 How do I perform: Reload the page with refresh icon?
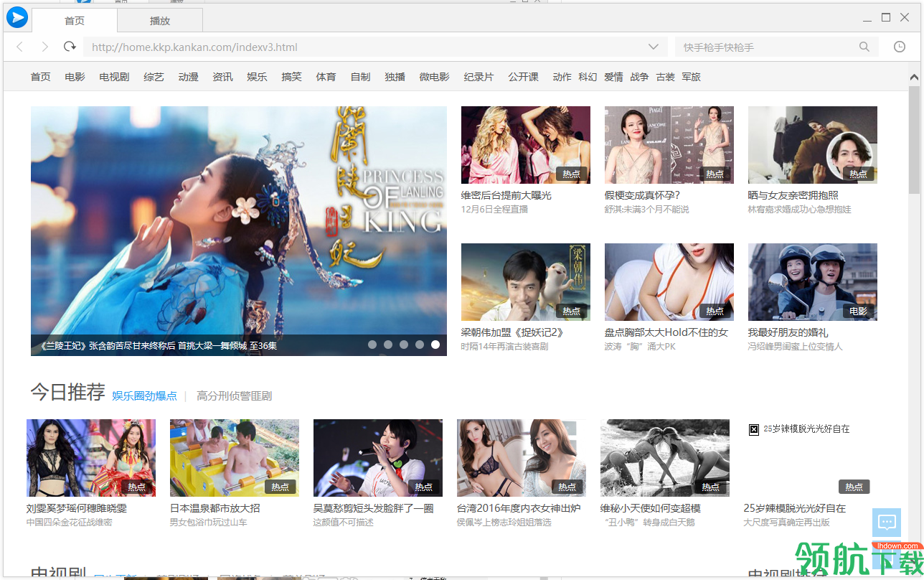(x=70, y=47)
